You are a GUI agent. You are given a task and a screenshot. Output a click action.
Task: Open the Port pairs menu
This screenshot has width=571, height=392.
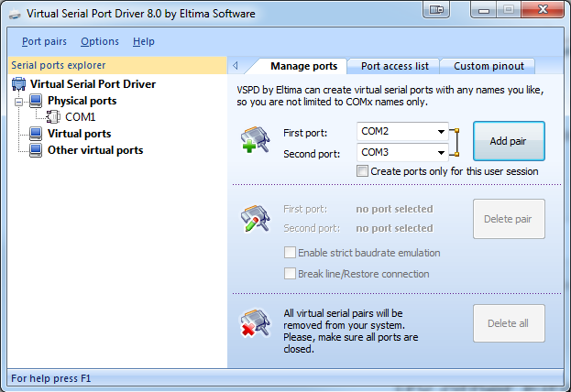44,41
